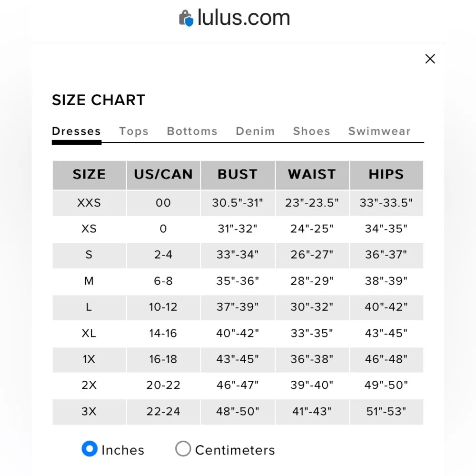The height and width of the screenshot is (476, 476).
Task: Click the US/CAN column header
Action: tap(163, 175)
